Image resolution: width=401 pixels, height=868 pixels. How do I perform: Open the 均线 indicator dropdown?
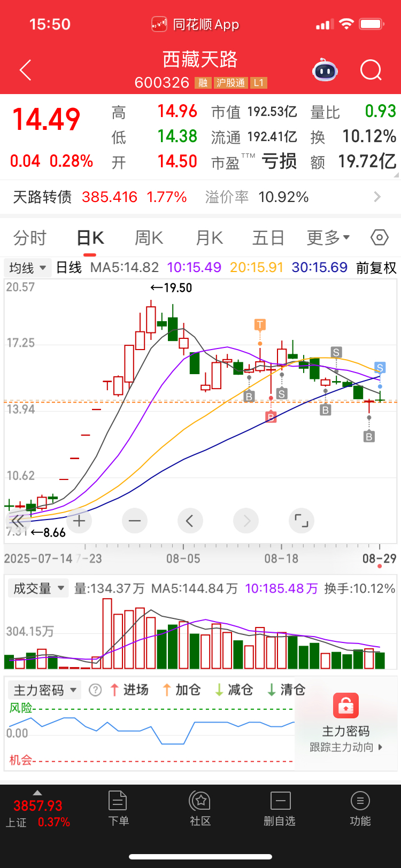[28, 267]
